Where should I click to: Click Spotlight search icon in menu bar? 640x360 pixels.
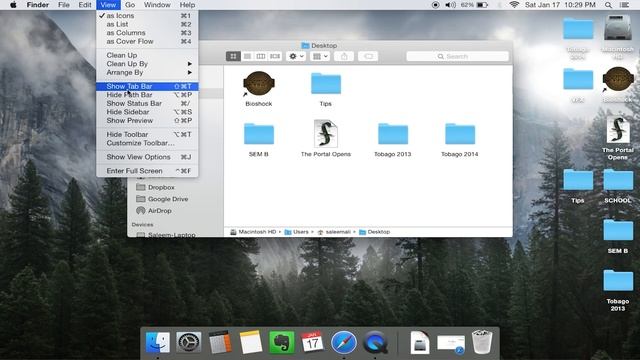[608, 5]
